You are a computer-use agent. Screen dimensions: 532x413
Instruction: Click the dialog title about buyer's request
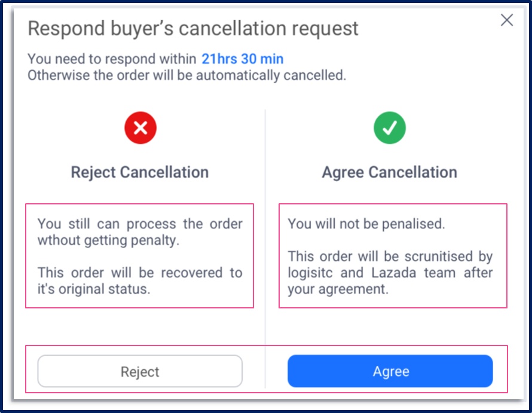click(x=192, y=29)
